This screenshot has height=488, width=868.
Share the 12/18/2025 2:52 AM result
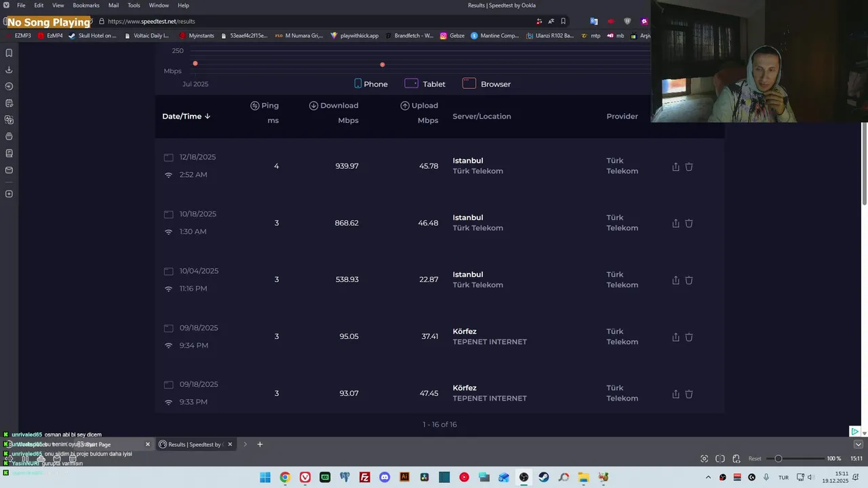pos(675,166)
